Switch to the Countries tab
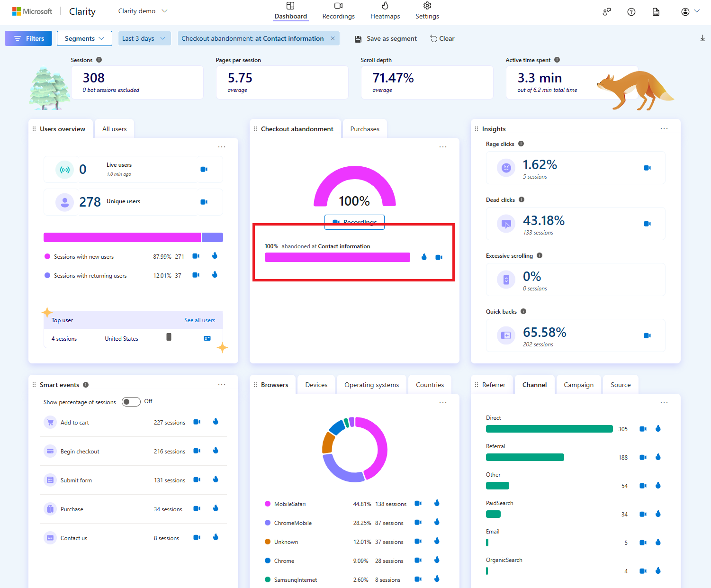 tap(430, 385)
